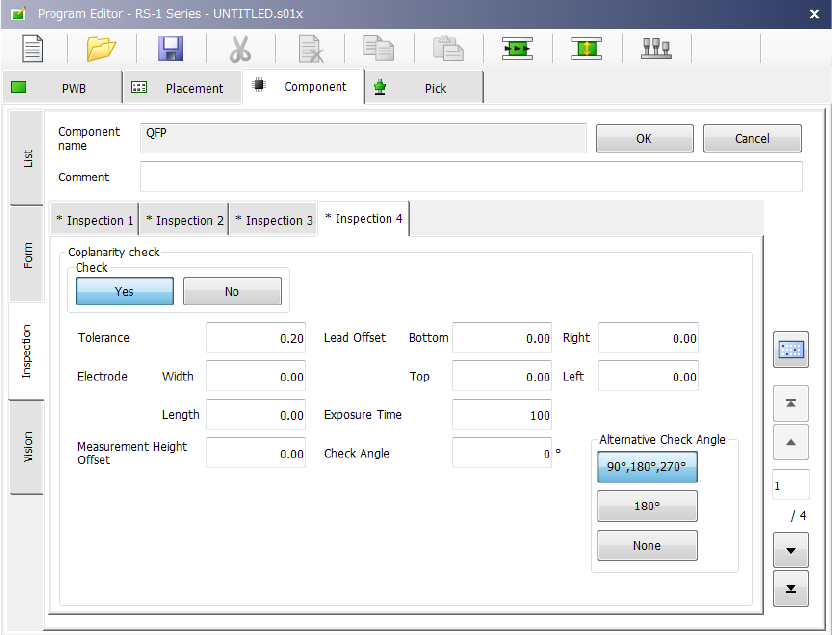Click the Delete page icon
The height and width of the screenshot is (635, 832).
[x=310, y=49]
